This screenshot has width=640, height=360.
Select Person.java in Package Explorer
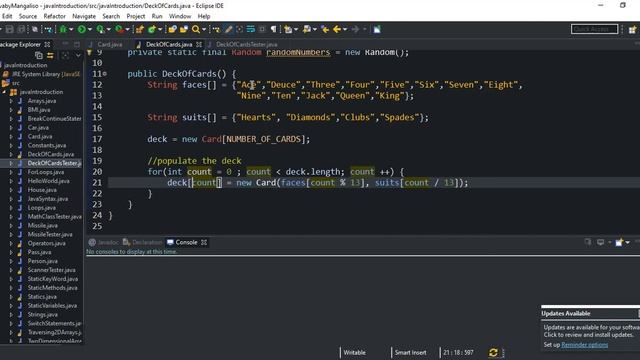[42, 261]
